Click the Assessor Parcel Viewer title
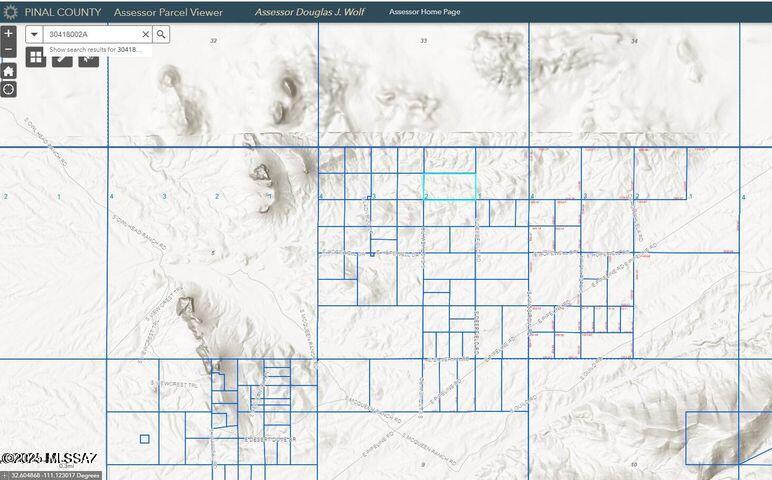772x480 pixels. coord(168,12)
